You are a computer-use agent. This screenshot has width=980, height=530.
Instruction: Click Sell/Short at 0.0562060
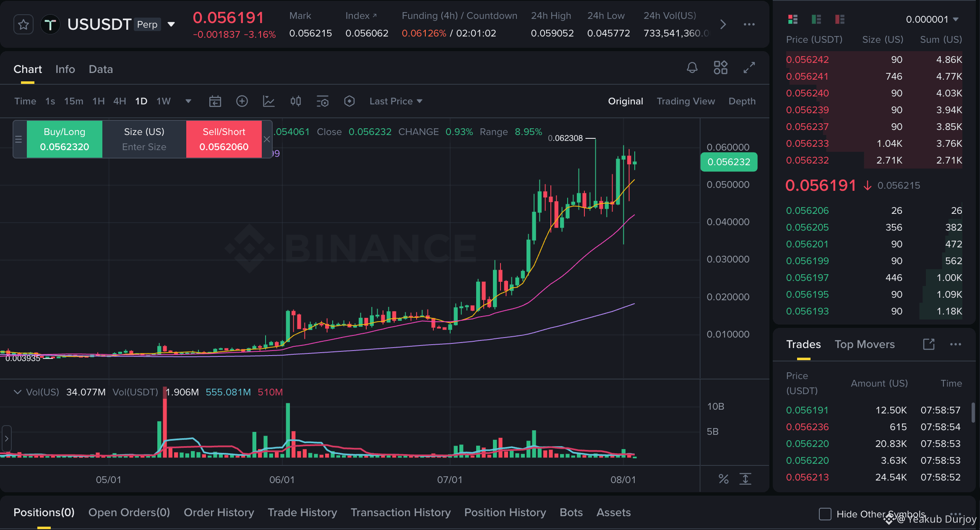tap(224, 139)
